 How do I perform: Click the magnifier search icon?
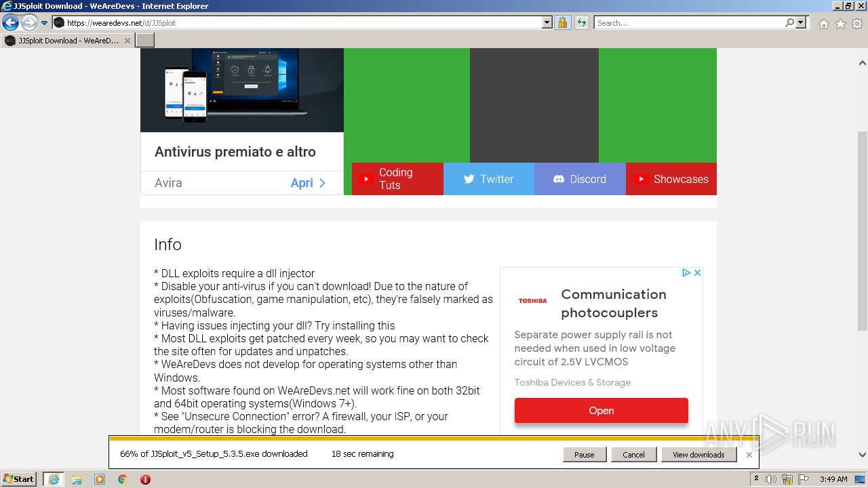[789, 23]
